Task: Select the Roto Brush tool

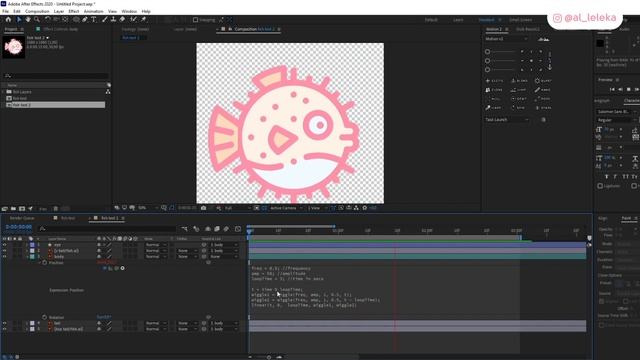Action: click(x=133, y=20)
